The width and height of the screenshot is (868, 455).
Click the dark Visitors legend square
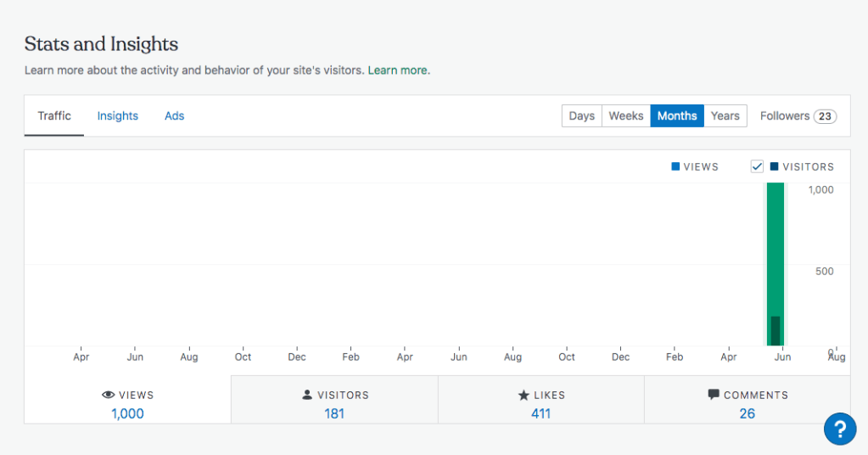(774, 166)
